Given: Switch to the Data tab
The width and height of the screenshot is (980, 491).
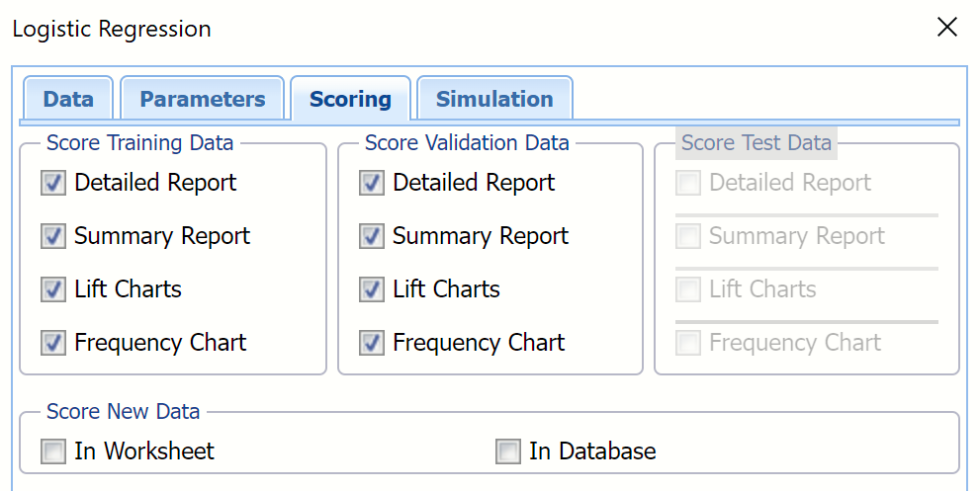Looking at the screenshot, I should point(68,99).
